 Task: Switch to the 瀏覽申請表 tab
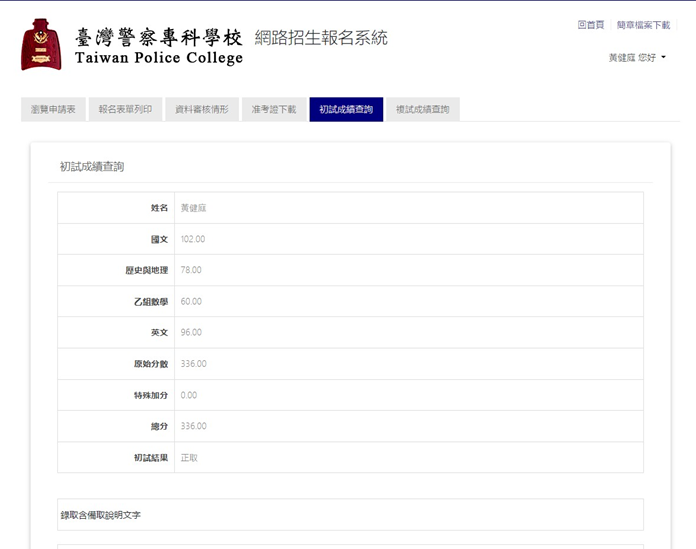[x=53, y=109]
